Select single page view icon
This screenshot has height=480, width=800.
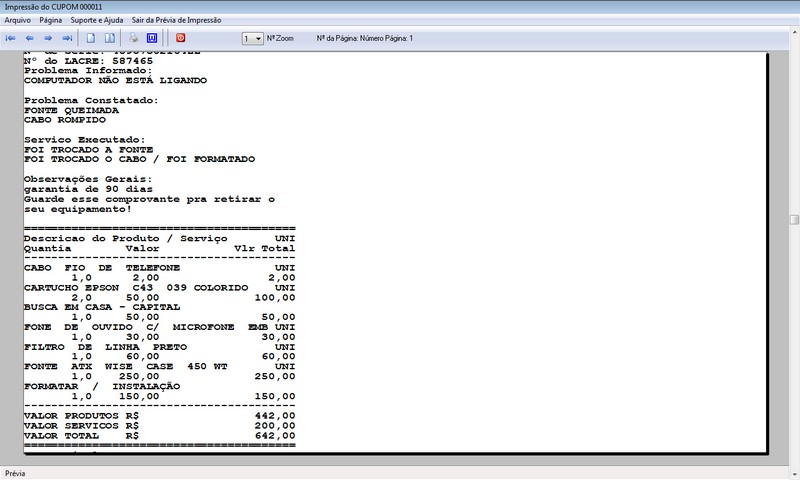pyautogui.click(x=91, y=38)
